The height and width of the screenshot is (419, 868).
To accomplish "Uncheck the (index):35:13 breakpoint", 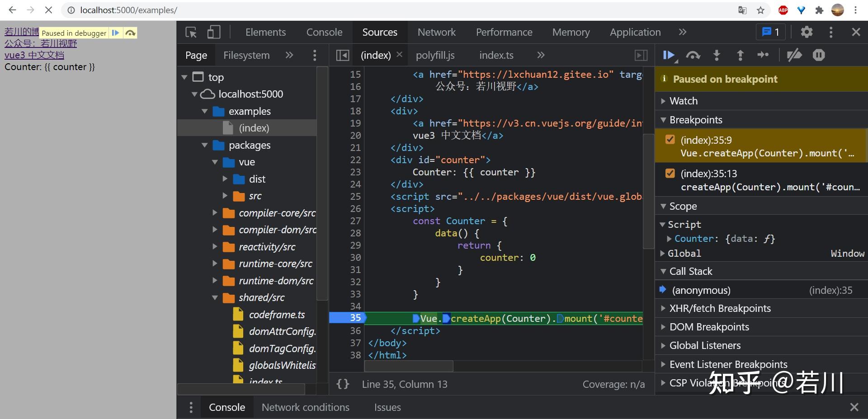I will tap(670, 173).
